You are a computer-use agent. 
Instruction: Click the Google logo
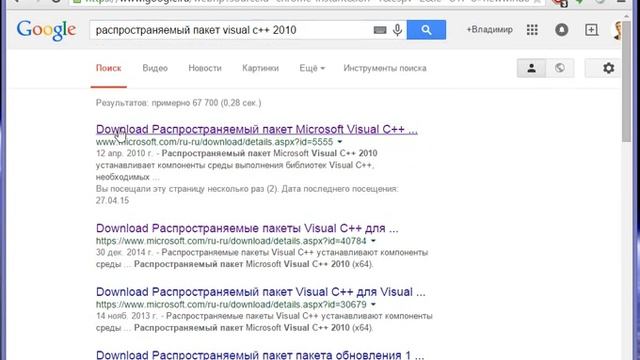(46, 31)
